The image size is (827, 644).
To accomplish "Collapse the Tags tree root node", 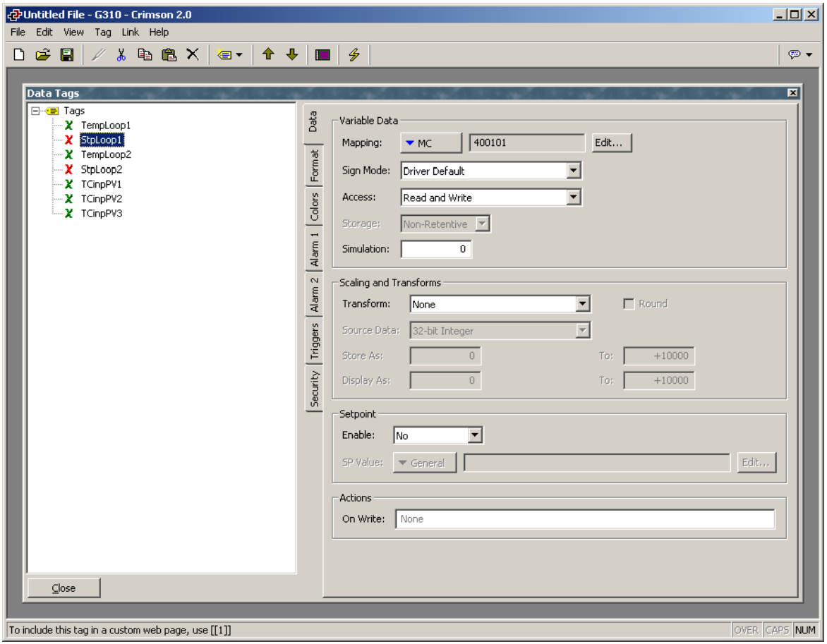I will [x=35, y=111].
